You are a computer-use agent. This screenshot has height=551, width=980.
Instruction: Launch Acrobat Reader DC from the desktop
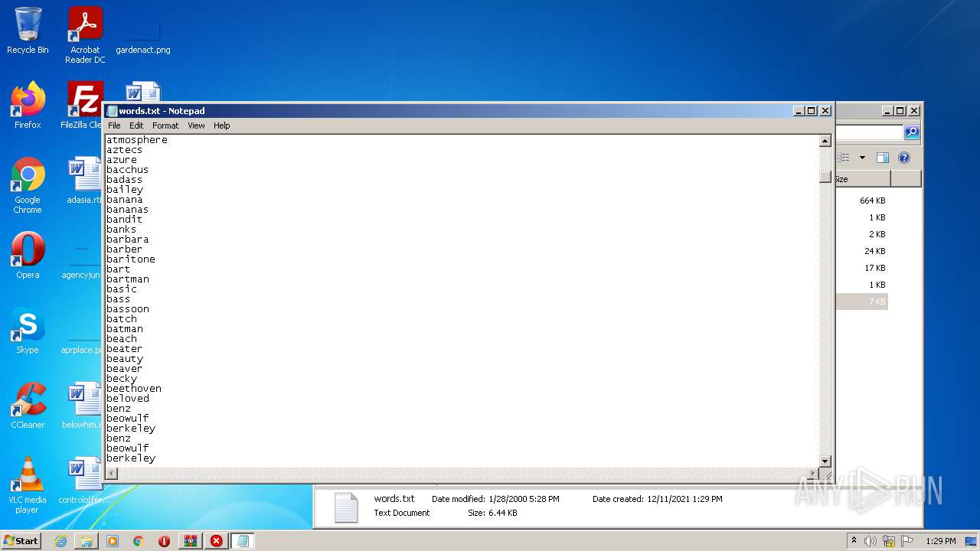[x=85, y=34]
